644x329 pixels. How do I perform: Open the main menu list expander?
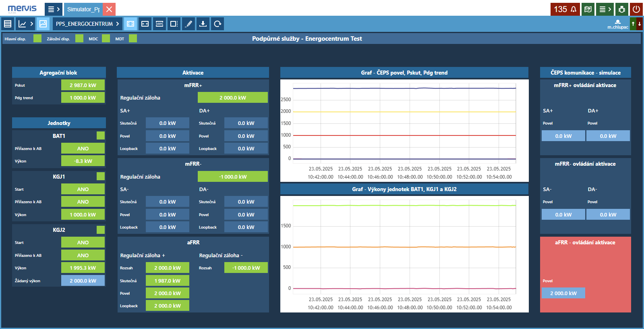(53, 9)
